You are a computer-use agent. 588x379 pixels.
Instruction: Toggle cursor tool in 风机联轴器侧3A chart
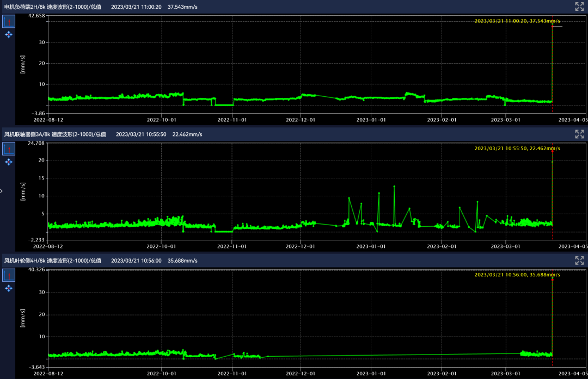[9, 149]
